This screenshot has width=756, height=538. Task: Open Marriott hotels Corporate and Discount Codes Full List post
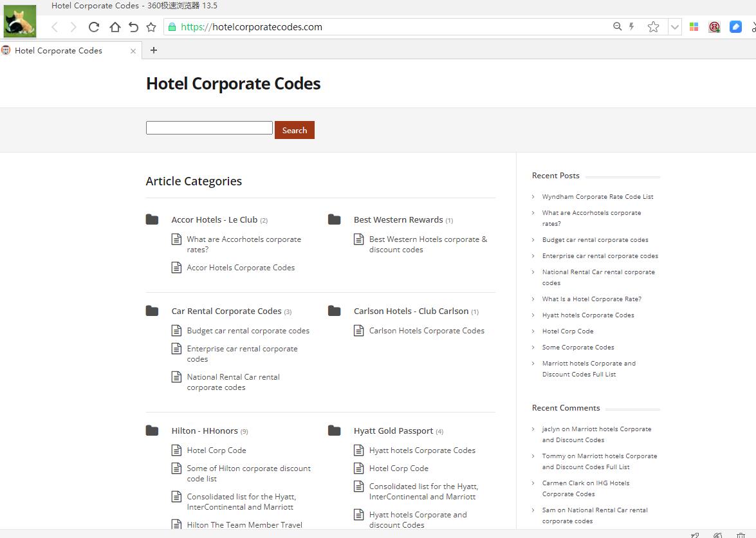pos(589,369)
